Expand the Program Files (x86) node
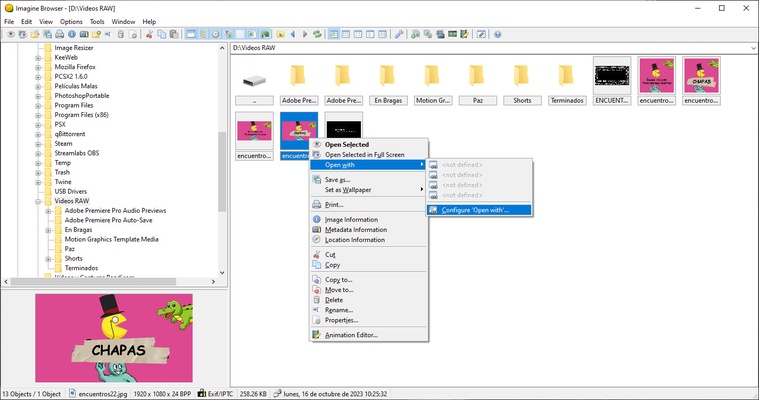 tap(38, 115)
